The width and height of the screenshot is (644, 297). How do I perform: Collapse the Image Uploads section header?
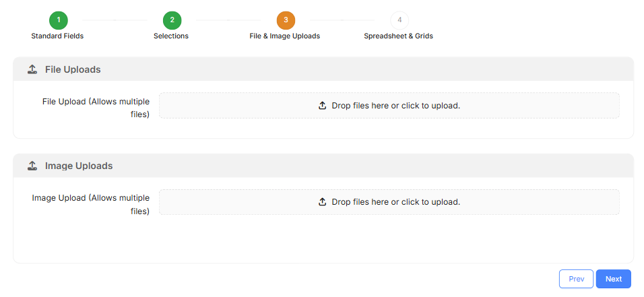[x=323, y=166]
